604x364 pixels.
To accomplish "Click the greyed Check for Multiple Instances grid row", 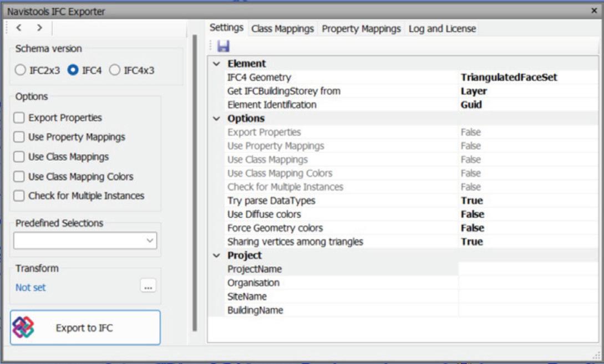I will (x=411, y=187).
